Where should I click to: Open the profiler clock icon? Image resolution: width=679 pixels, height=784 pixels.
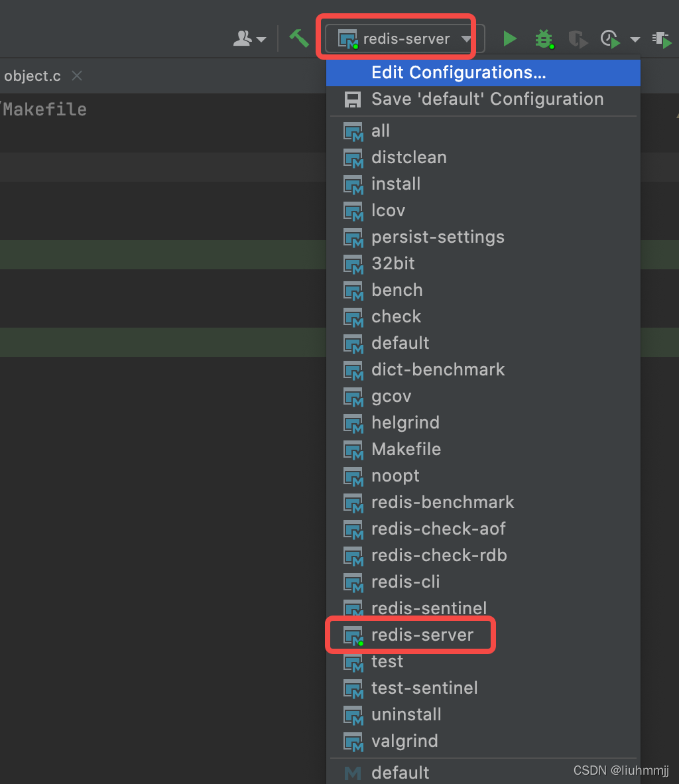(610, 38)
